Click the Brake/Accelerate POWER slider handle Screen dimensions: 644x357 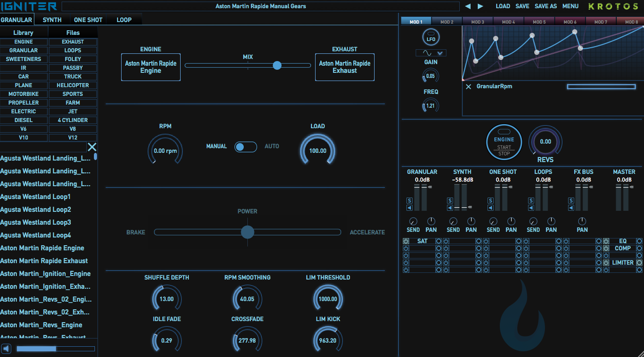[247, 232]
